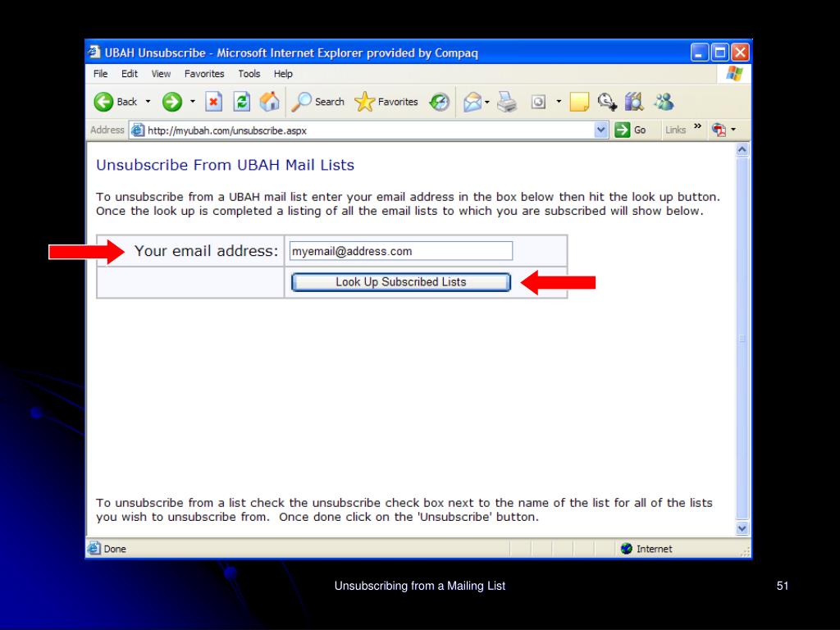
Task: Go to Home page icon
Action: pos(269,102)
